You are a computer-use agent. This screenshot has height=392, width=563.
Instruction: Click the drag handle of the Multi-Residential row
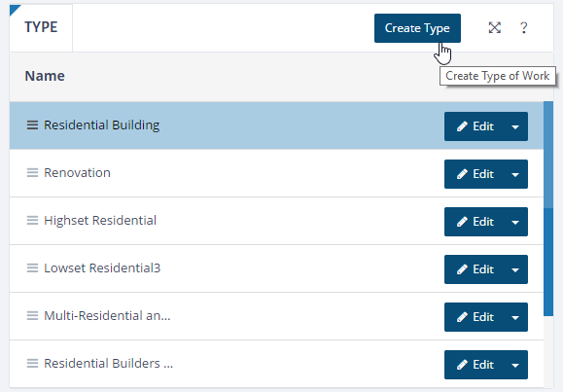pos(32,316)
